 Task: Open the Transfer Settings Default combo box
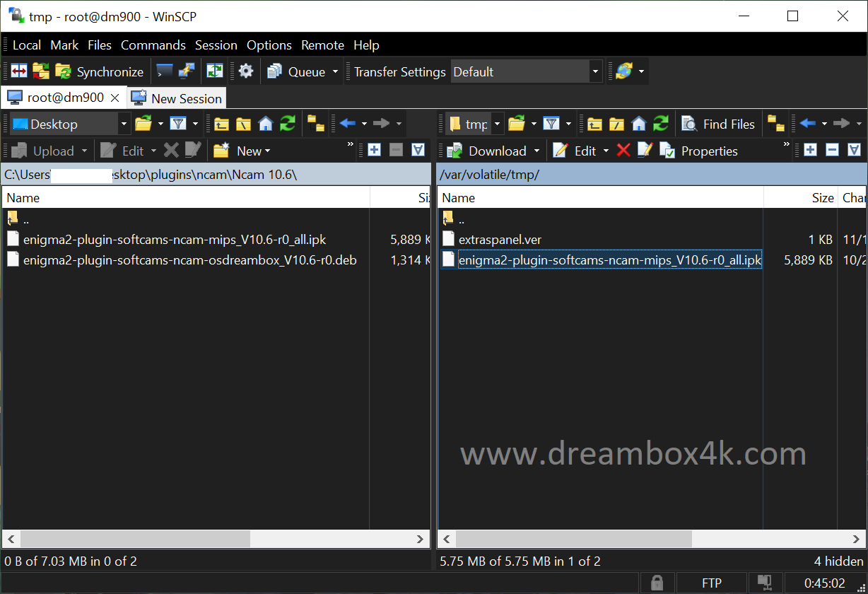[527, 71]
